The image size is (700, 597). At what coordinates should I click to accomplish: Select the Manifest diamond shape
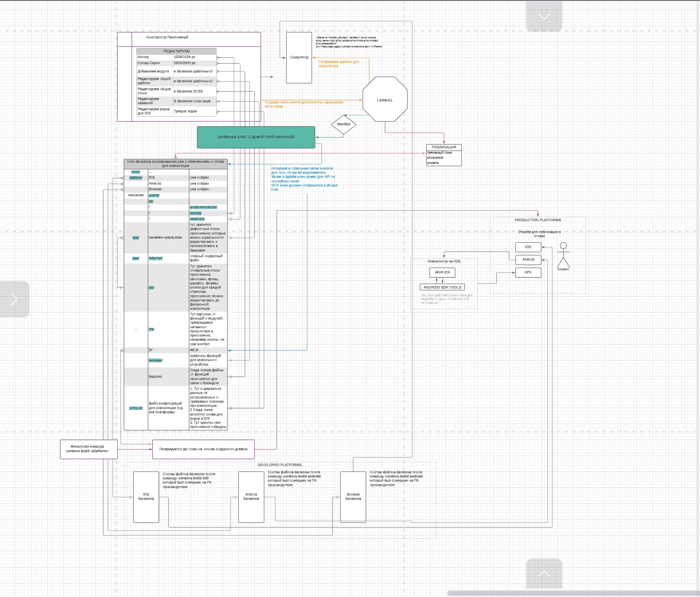point(344,124)
